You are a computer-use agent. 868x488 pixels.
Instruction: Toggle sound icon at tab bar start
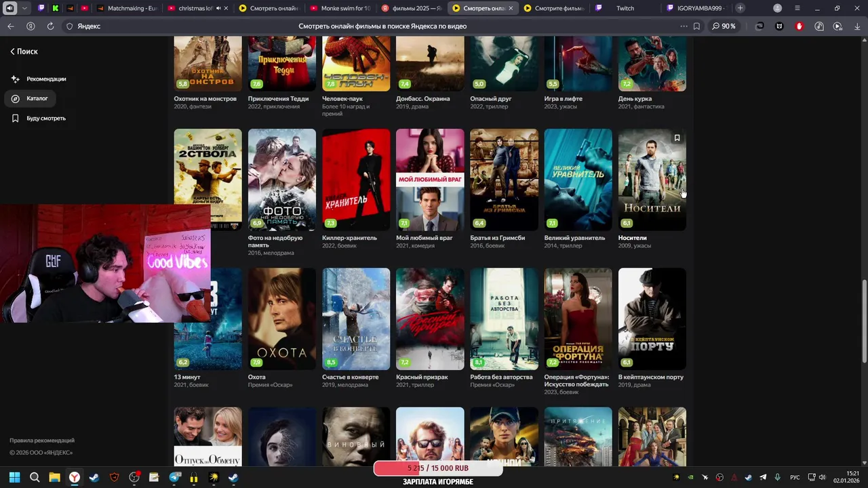(9, 8)
